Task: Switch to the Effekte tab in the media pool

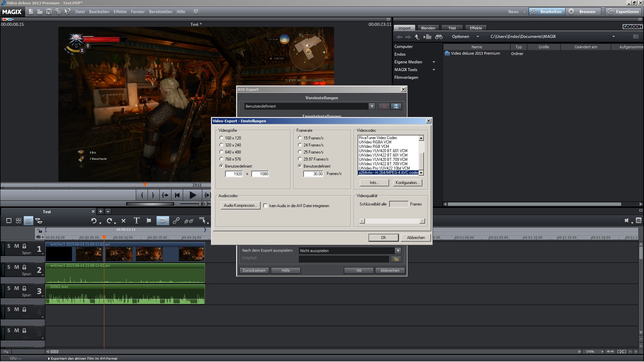Action: click(x=476, y=28)
